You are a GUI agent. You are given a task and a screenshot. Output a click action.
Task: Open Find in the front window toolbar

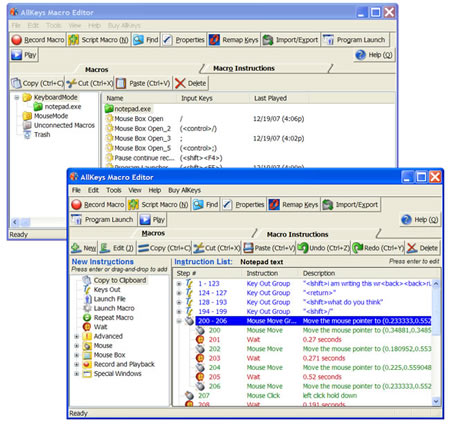pyautogui.click(x=205, y=204)
